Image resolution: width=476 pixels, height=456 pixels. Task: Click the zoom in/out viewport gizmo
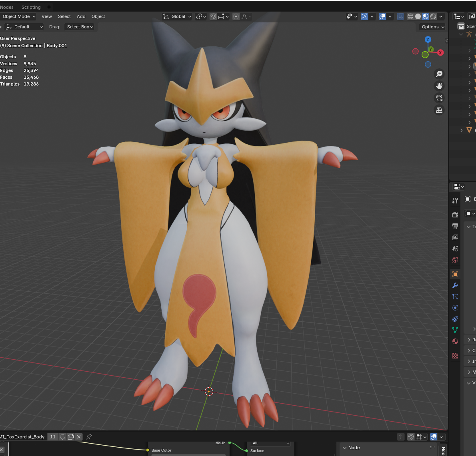click(439, 74)
